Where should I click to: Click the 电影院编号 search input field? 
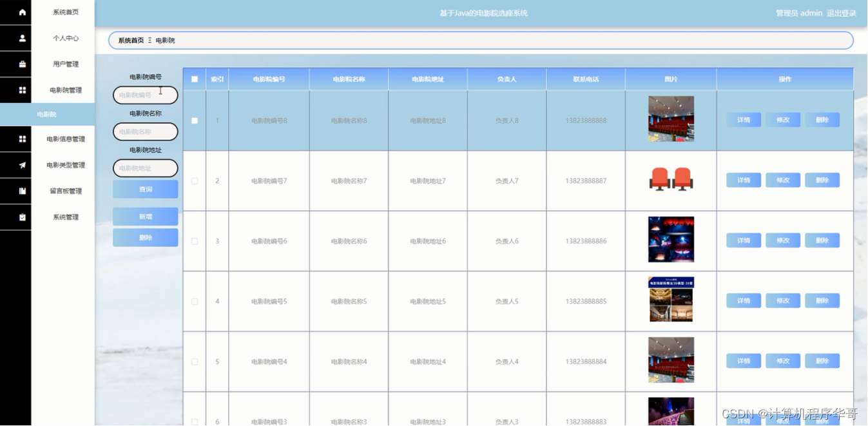point(144,95)
